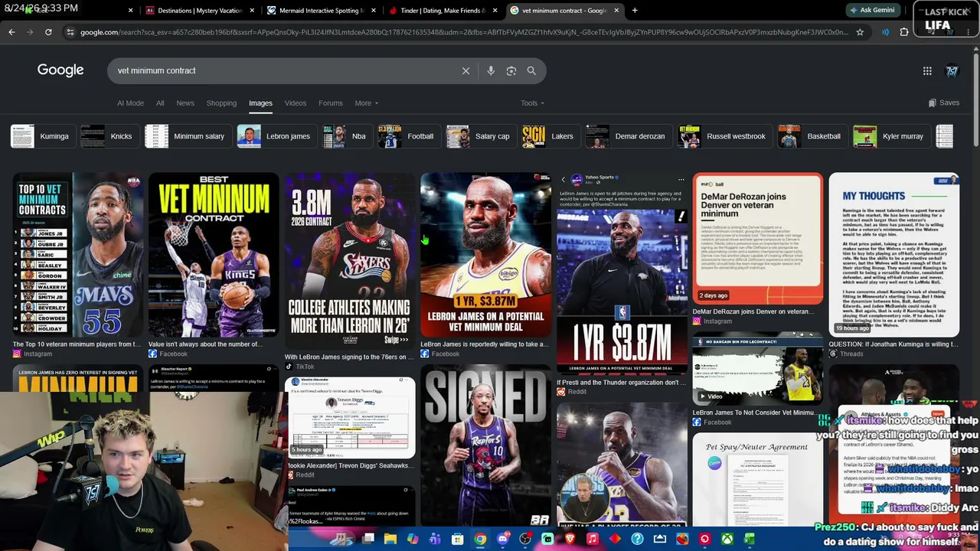The height and width of the screenshot is (551, 980).
Task: Bookmark this page with the star icon
Action: point(860,32)
